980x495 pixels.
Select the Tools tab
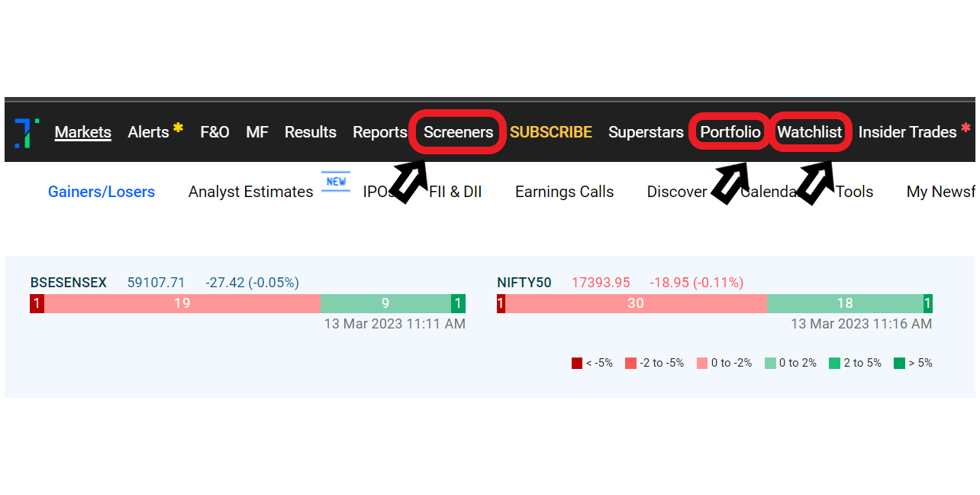(854, 192)
